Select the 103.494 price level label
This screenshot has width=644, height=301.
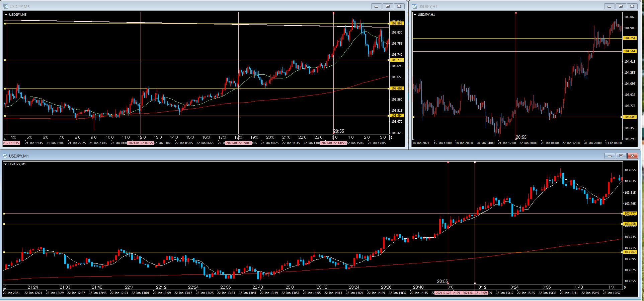click(397, 116)
